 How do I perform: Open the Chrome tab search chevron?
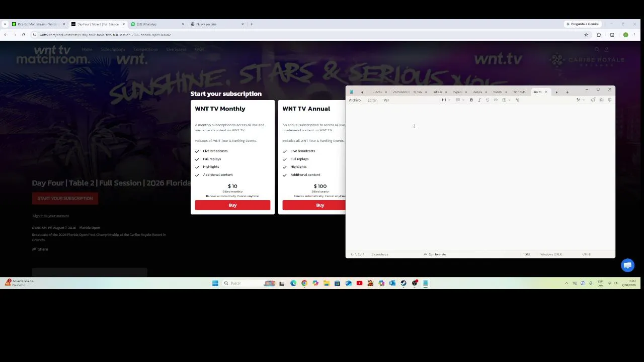(5, 24)
